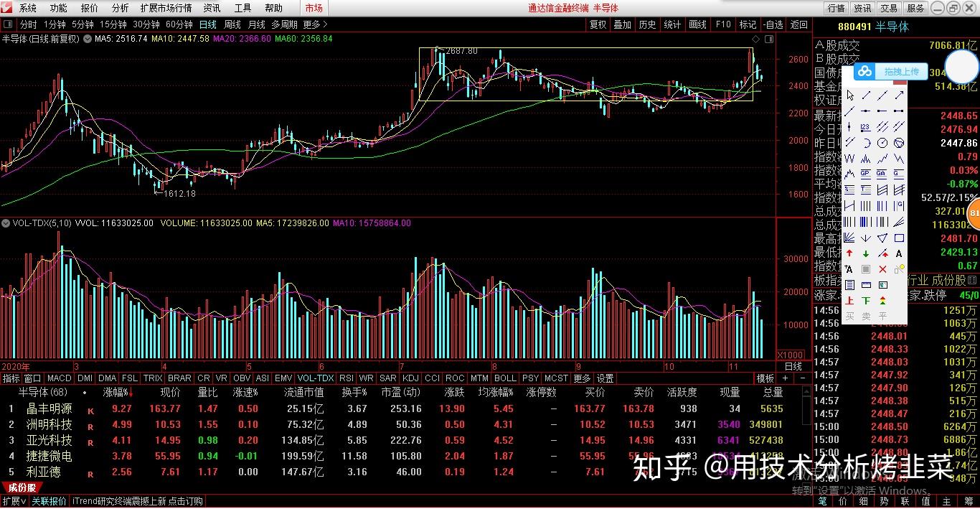Switch to the MACD indicator tab
This screenshot has height=509, width=980.
click(60, 378)
